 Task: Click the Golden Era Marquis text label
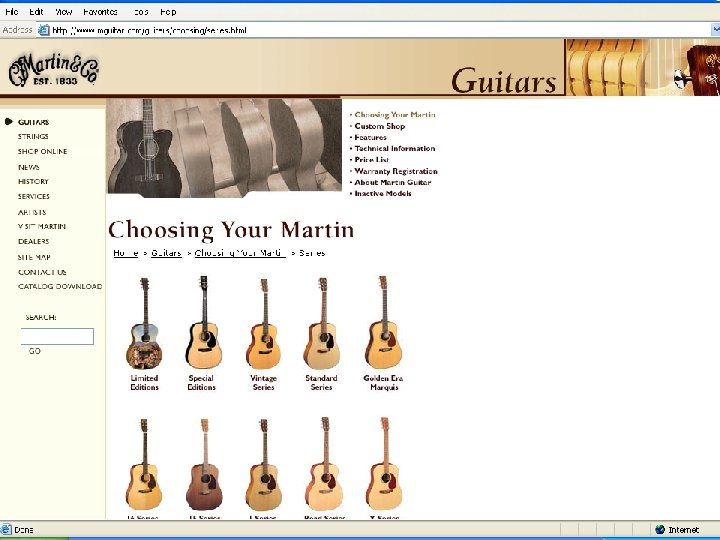[383, 382]
